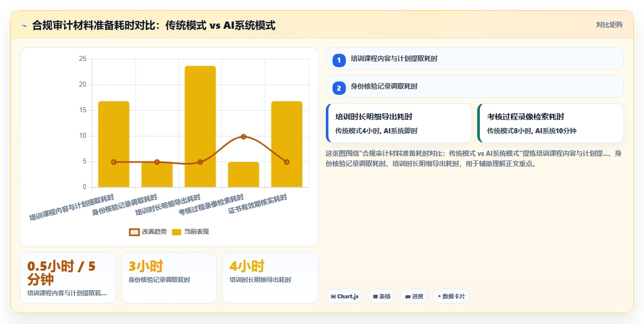Click the lightning icon beside the title
644x324 pixels.
coord(24,26)
